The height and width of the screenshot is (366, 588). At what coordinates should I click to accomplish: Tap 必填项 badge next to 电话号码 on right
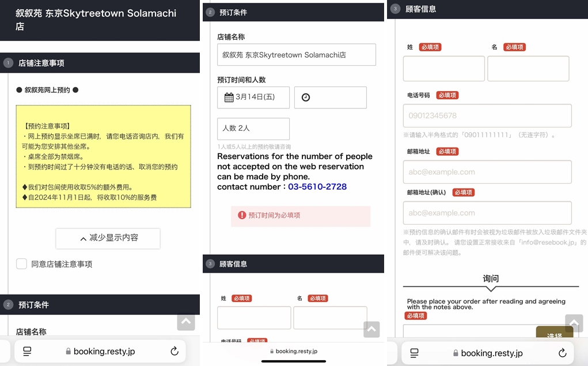(x=447, y=95)
